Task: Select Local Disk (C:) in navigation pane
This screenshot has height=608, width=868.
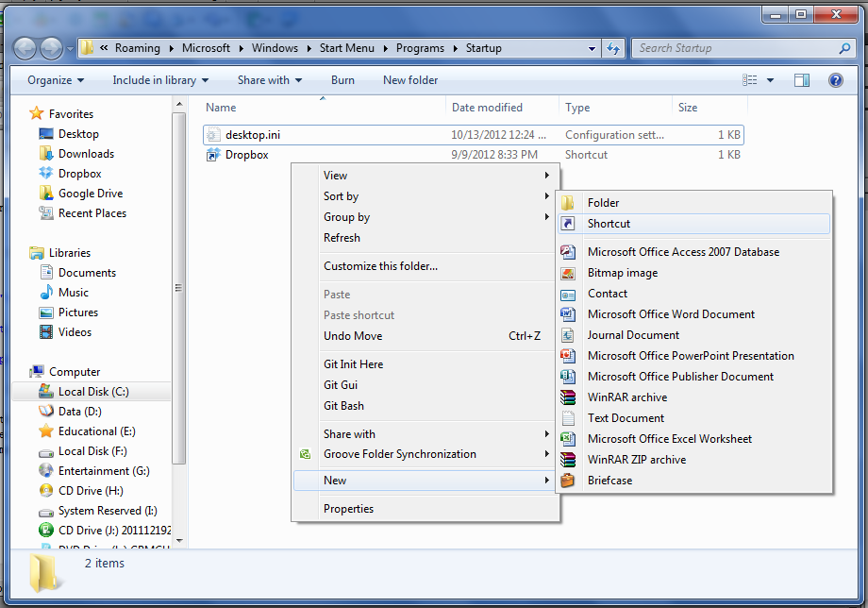Action: (x=92, y=392)
